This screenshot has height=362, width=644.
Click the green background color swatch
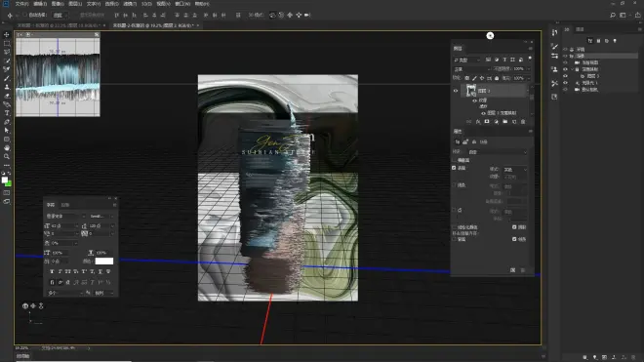(8, 183)
